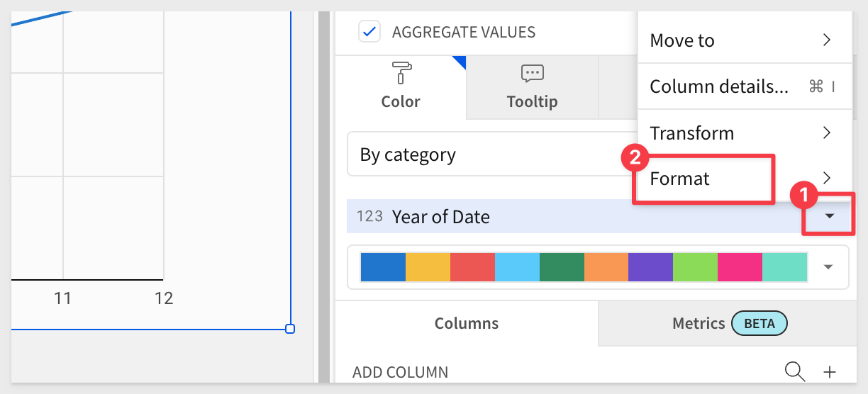Switch to the Tooltip tab

pos(532,87)
